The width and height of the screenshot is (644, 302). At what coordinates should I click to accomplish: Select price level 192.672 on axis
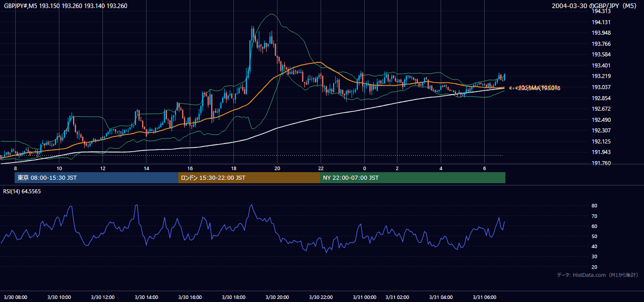tap(601, 109)
